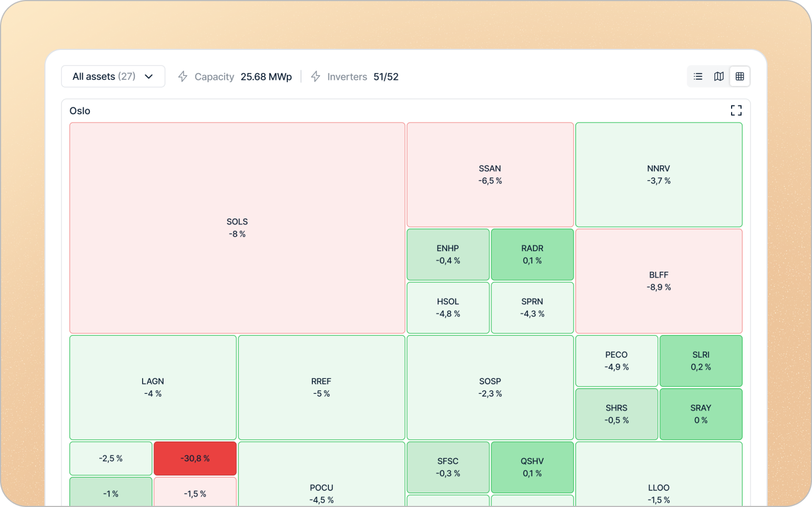Open the SOSP -2,3 % tile
This screenshot has width=812, height=507.
pos(490,387)
